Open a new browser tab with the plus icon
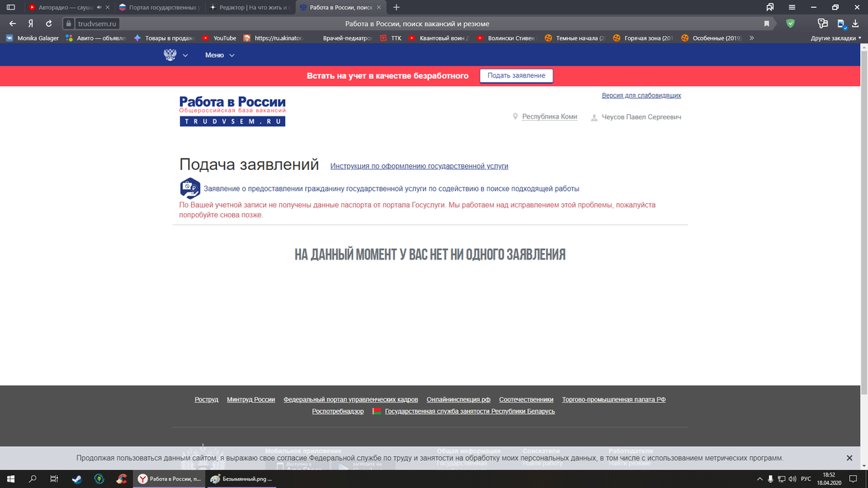The height and width of the screenshot is (488, 868). [x=396, y=7]
